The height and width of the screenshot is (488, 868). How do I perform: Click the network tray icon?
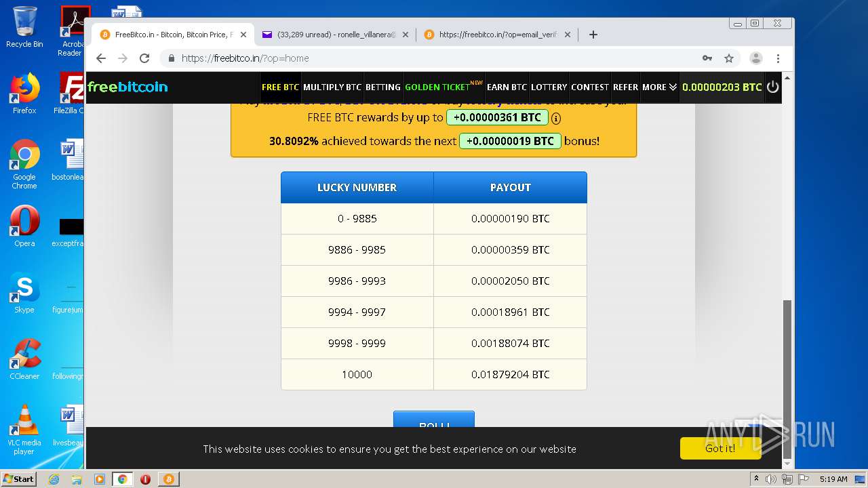click(787, 479)
